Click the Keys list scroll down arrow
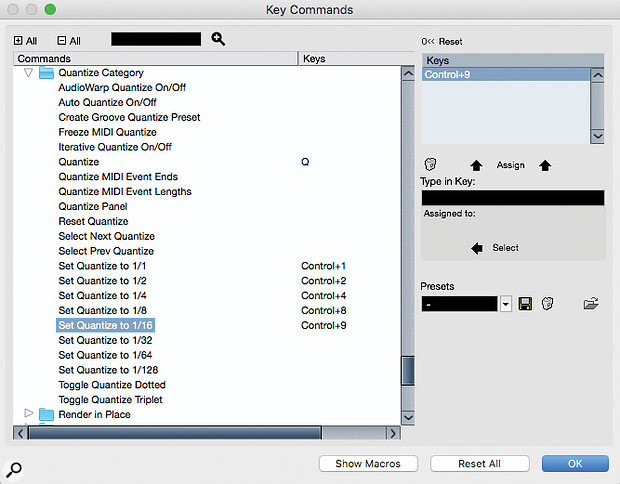 (x=597, y=136)
